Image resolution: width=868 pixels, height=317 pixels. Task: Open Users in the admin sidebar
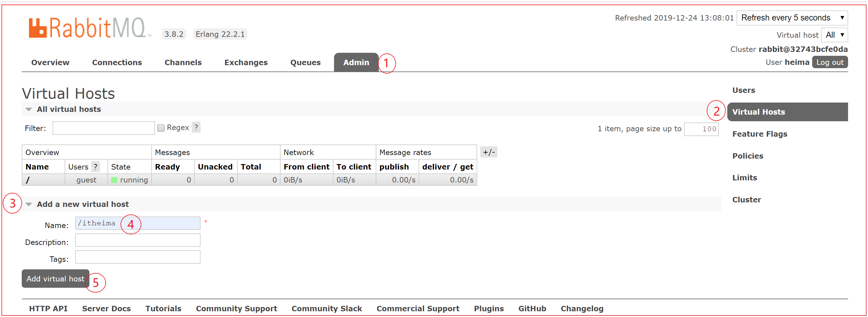click(743, 90)
